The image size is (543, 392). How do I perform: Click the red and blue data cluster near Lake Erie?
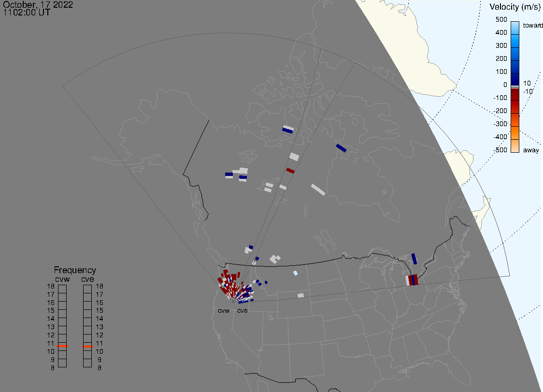412,280
